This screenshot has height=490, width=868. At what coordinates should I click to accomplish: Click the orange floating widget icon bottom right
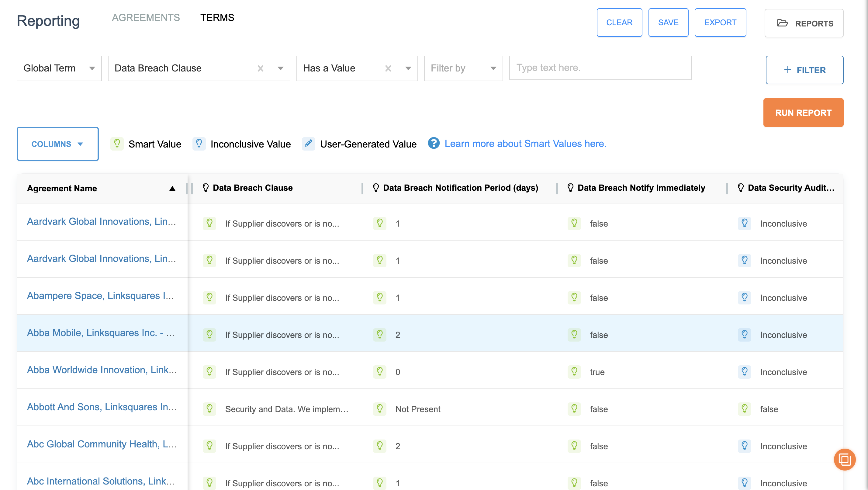845,459
